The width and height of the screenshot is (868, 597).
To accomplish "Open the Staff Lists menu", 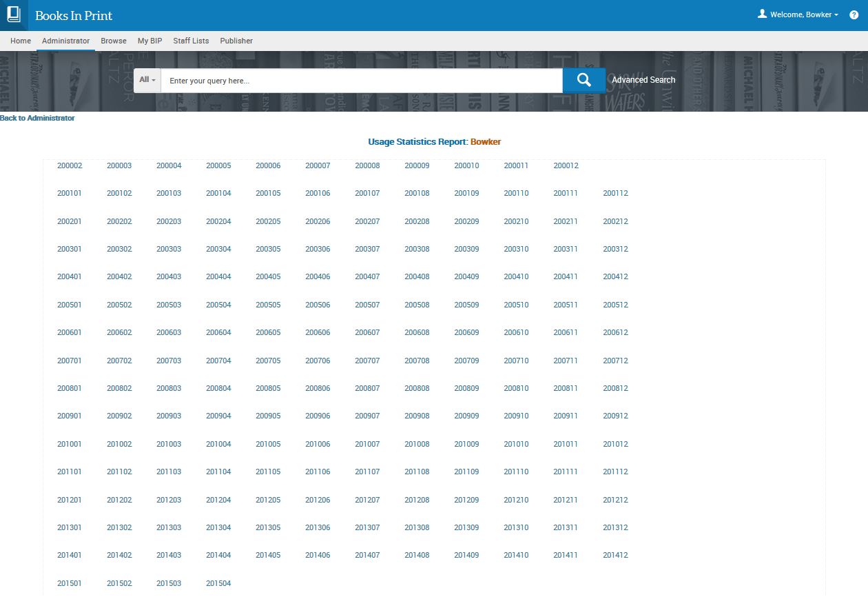I will (191, 41).
